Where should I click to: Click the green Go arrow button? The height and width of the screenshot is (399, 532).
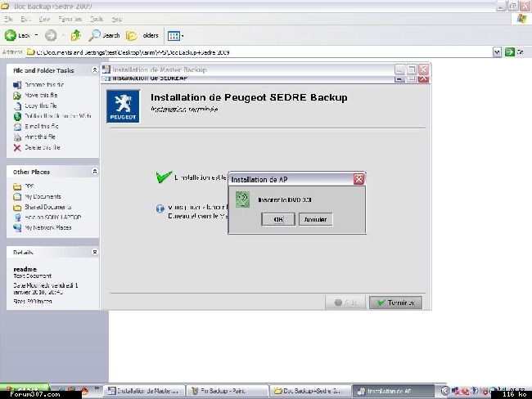coord(510,52)
